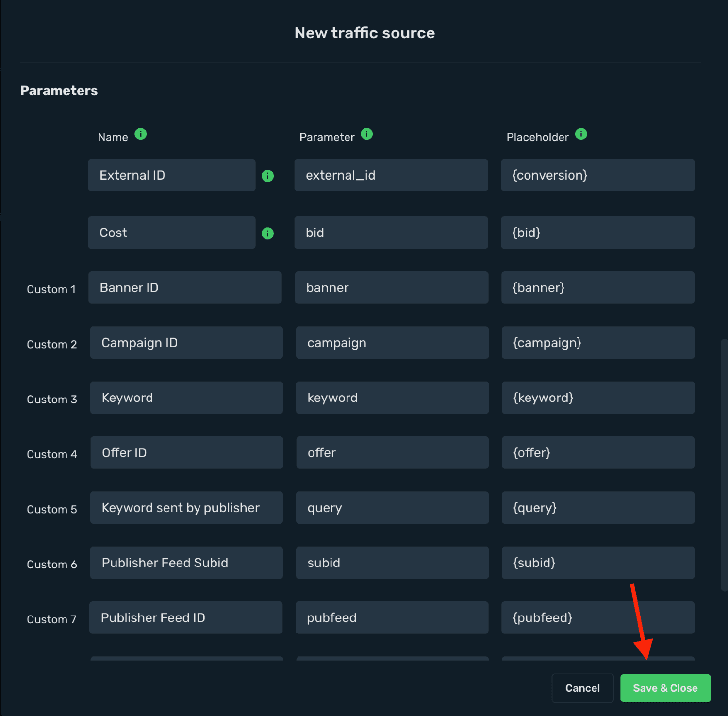Edit the bid parameter field

pos(391,233)
